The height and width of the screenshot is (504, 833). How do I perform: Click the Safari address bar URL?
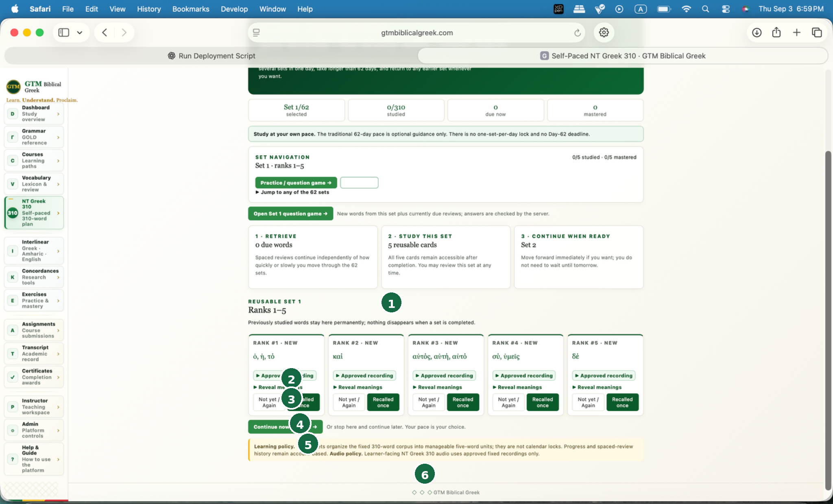pos(416,33)
